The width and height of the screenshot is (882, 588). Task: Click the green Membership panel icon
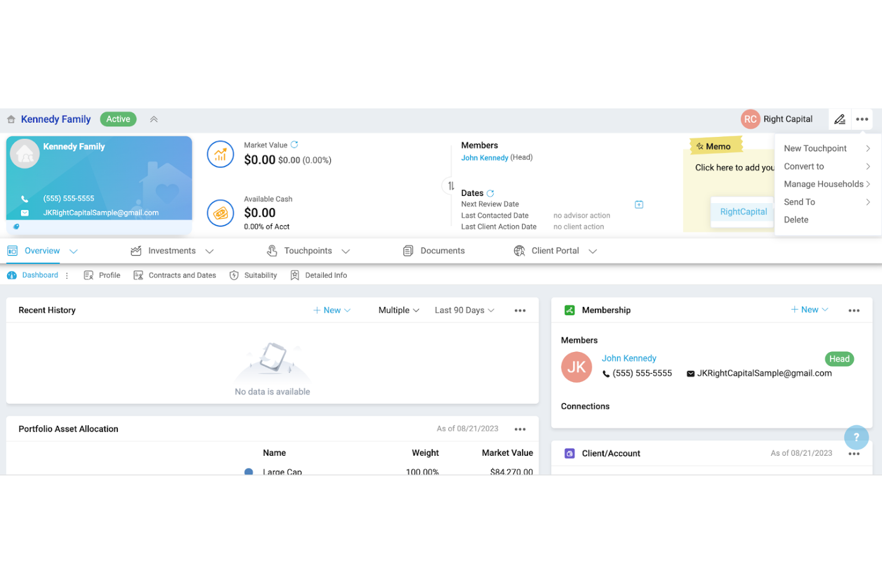570,310
